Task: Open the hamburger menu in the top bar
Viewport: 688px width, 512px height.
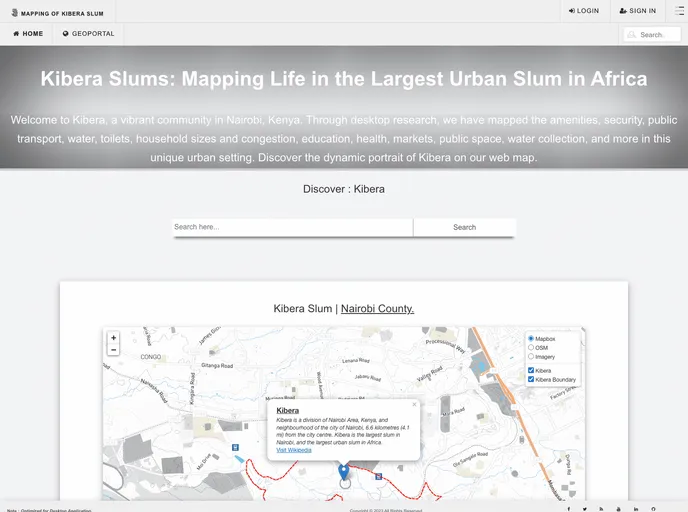Action: tap(679, 11)
